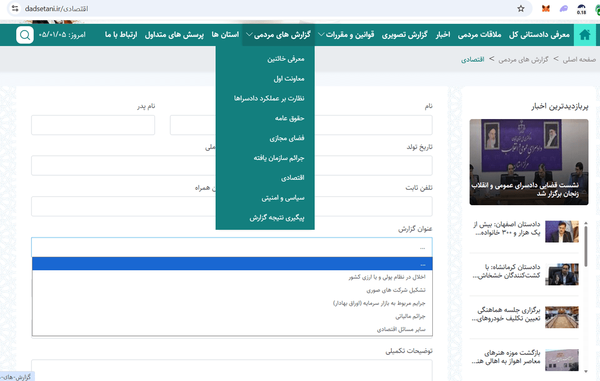Click the extension icon showing 0.18
This screenshot has height=381, width=600.
click(581, 9)
